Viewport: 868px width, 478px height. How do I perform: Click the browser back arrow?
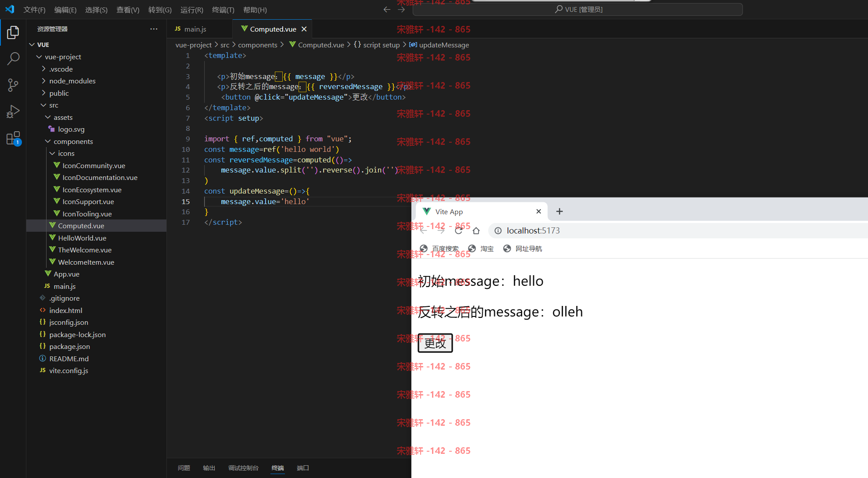[423, 230]
